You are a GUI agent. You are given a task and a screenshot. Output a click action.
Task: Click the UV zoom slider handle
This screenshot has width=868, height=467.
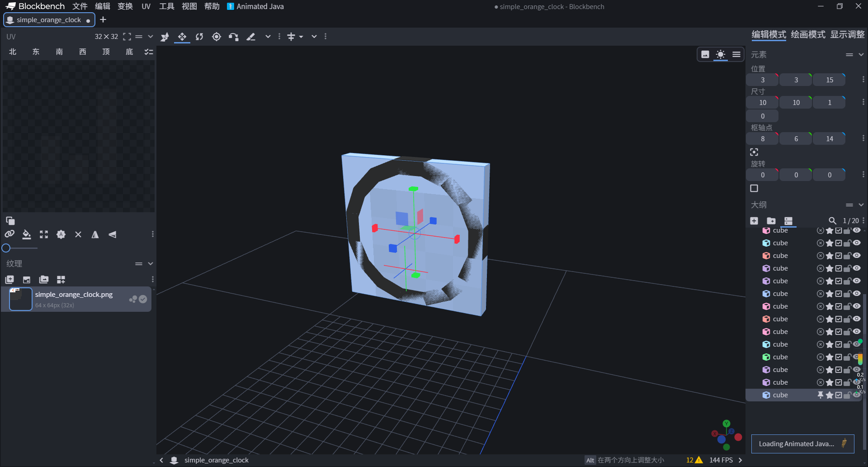pos(6,248)
